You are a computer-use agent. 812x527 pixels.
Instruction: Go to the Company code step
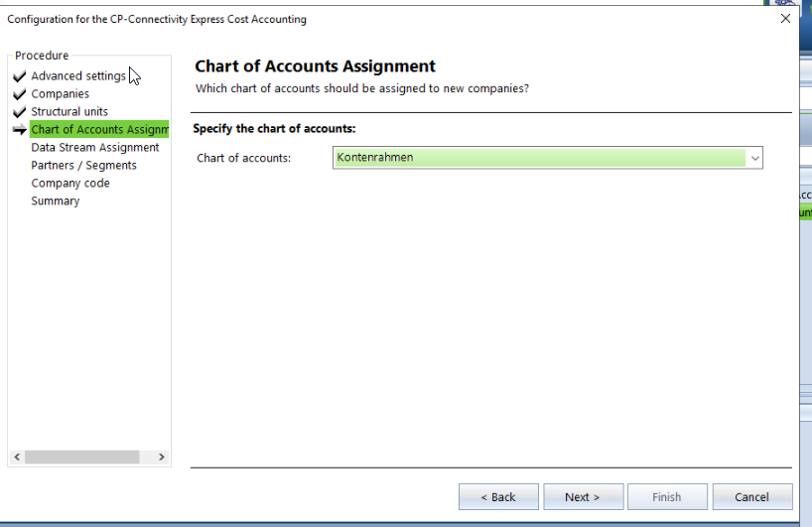pos(70,184)
